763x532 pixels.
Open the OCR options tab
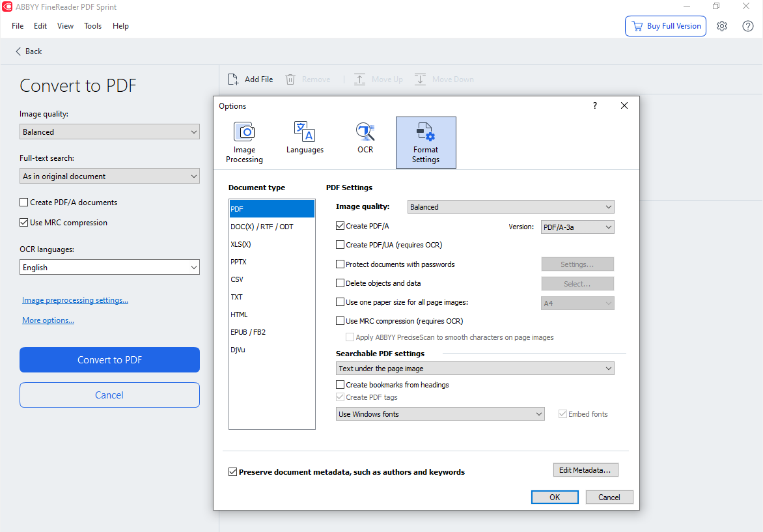(365, 142)
